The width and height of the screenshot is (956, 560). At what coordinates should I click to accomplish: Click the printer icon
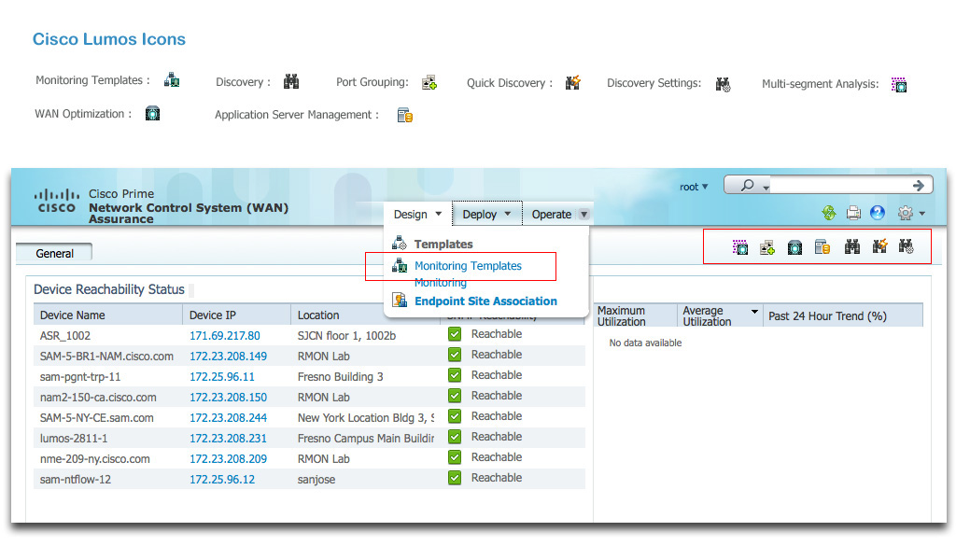click(x=853, y=213)
